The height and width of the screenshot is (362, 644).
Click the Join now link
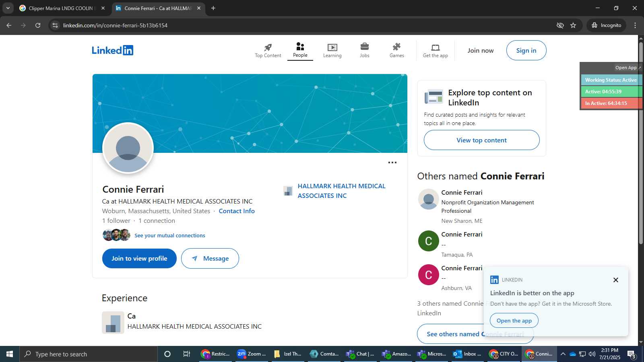[x=481, y=50]
